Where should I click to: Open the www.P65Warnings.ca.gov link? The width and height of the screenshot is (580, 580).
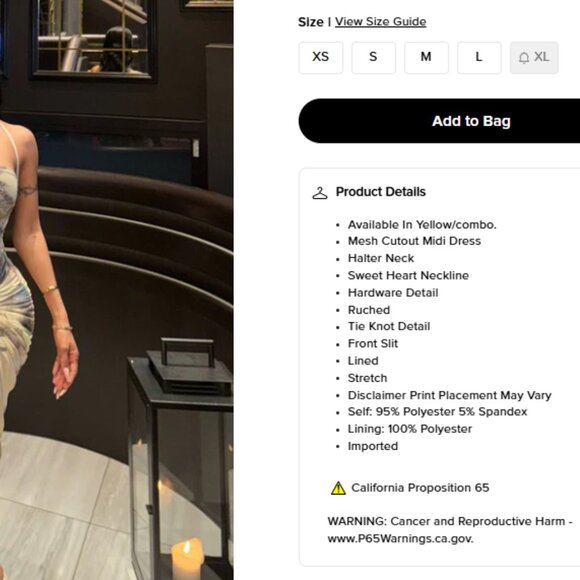click(x=400, y=539)
